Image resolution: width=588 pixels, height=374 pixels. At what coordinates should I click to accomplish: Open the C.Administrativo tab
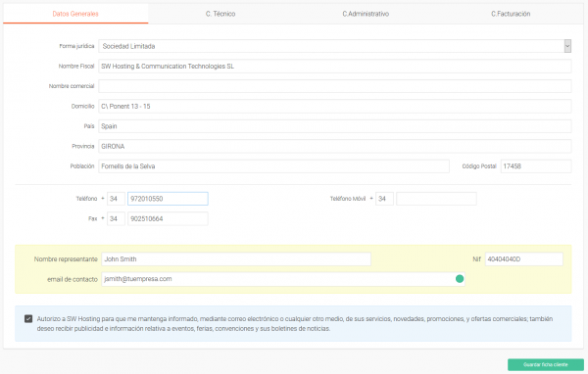click(x=366, y=14)
